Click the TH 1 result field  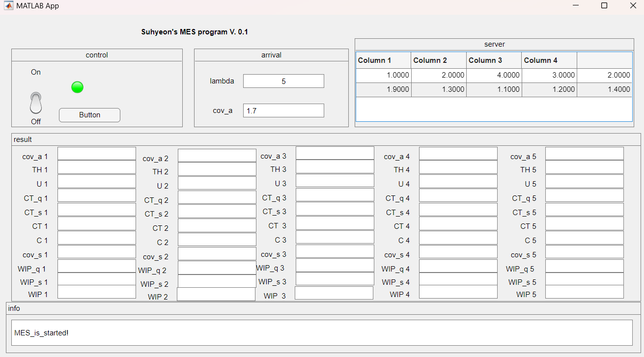[x=97, y=167]
